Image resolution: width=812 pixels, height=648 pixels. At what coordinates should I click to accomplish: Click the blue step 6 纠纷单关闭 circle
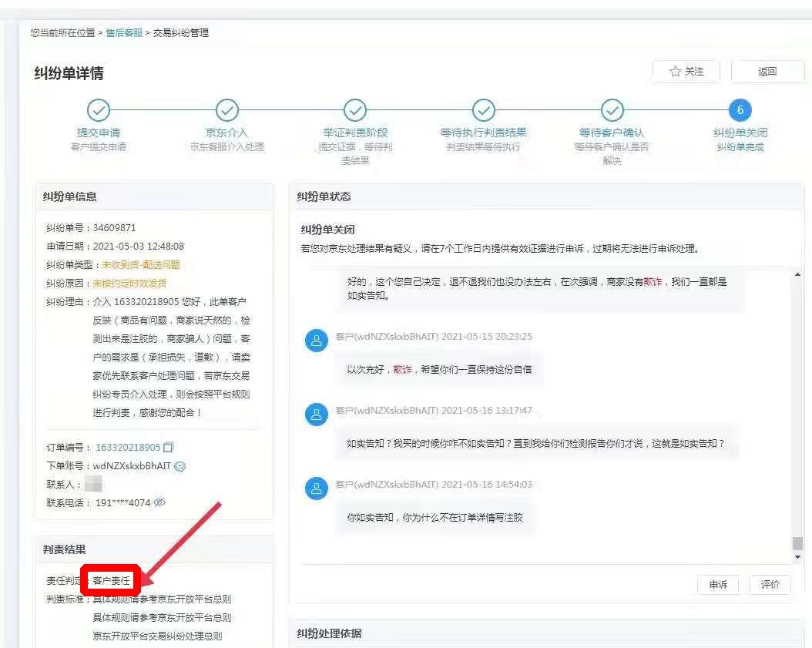tap(739, 111)
